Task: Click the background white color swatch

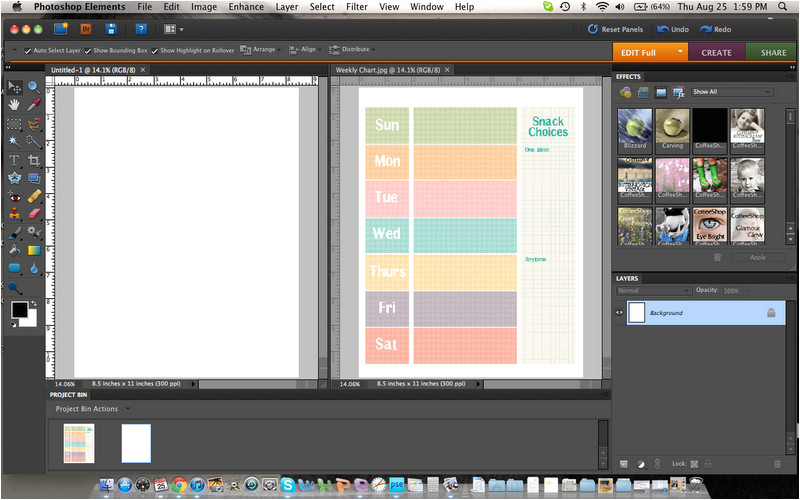Action: tap(32, 321)
